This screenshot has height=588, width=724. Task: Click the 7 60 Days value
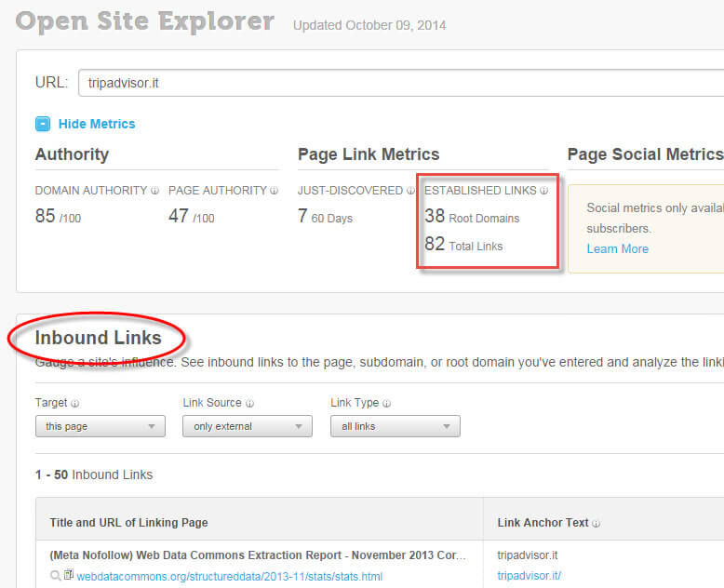pos(325,216)
